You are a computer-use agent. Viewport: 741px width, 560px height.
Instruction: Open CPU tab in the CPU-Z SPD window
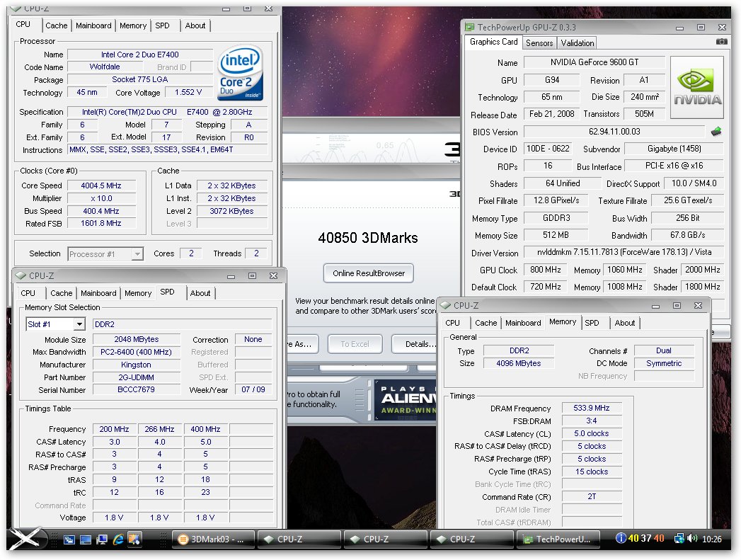(28, 293)
